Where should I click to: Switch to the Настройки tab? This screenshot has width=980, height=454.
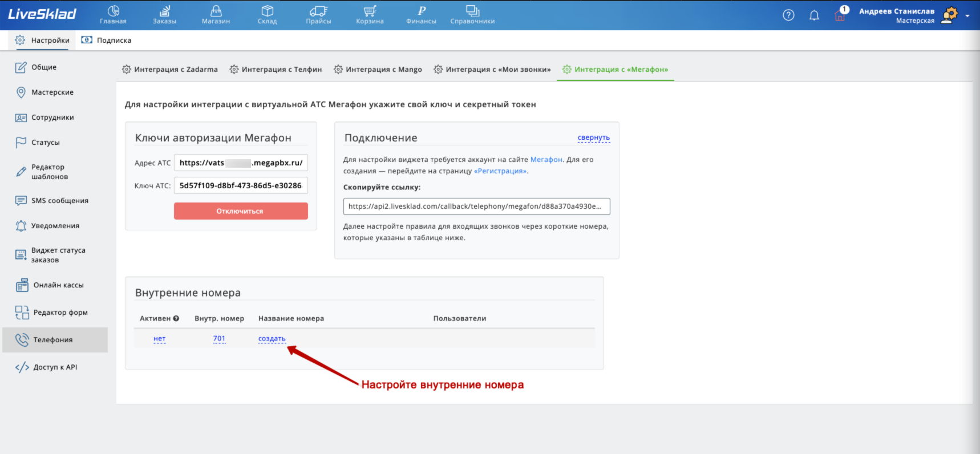(42, 40)
